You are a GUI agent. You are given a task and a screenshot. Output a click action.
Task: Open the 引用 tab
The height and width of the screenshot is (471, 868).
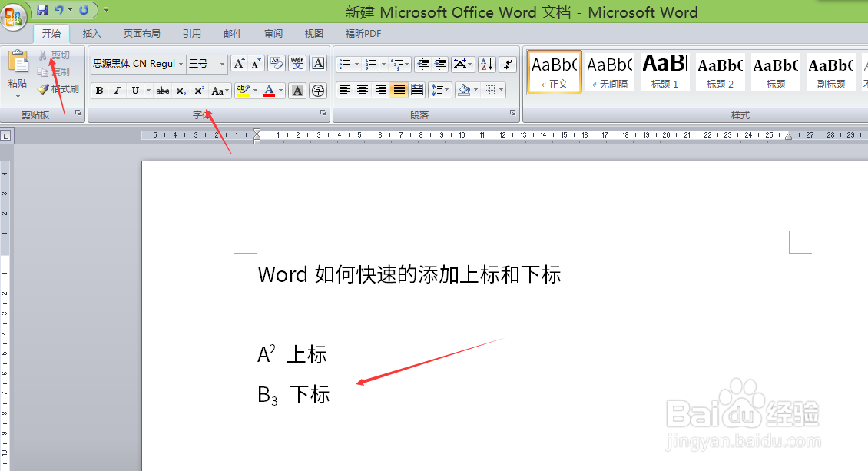click(192, 34)
